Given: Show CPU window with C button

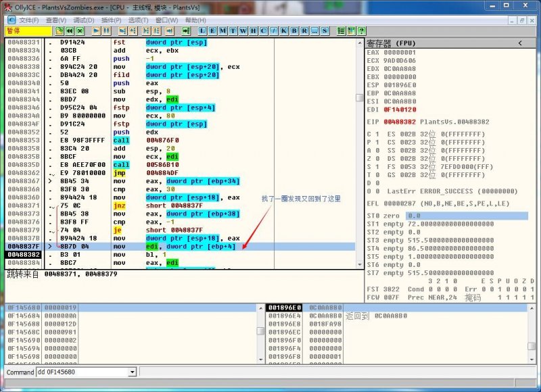Looking at the screenshot, I should point(264,30).
